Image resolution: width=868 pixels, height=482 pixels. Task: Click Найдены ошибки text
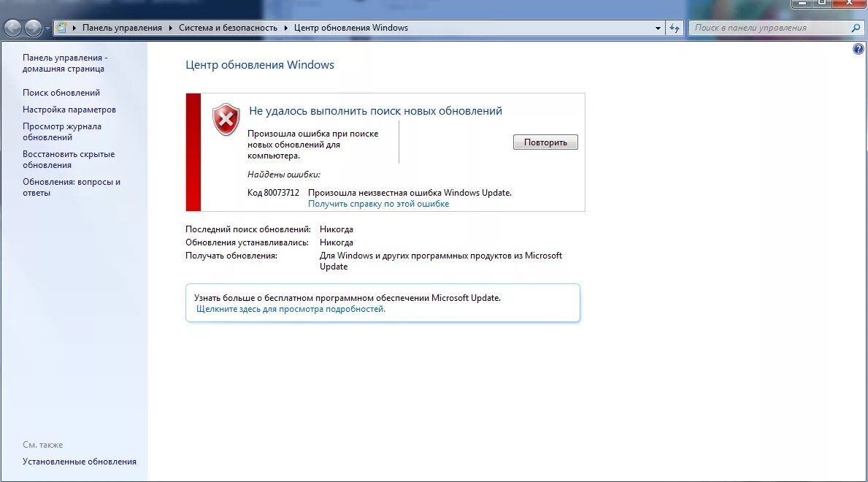pyautogui.click(x=283, y=175)
